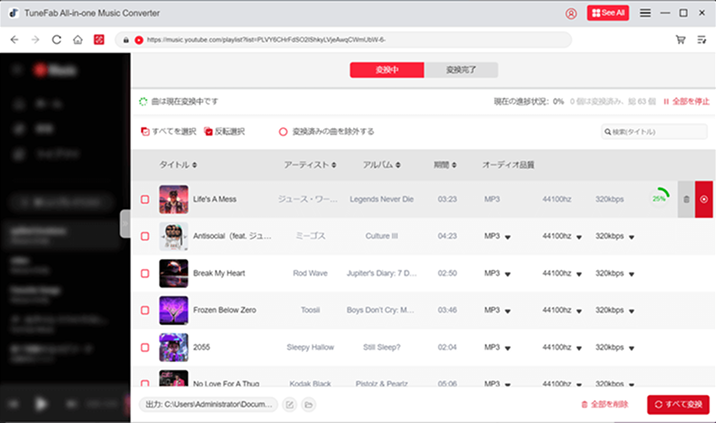Delete the Life's A Mess track with trash icon
Screen dimensions: 716x423
[686, 199]
